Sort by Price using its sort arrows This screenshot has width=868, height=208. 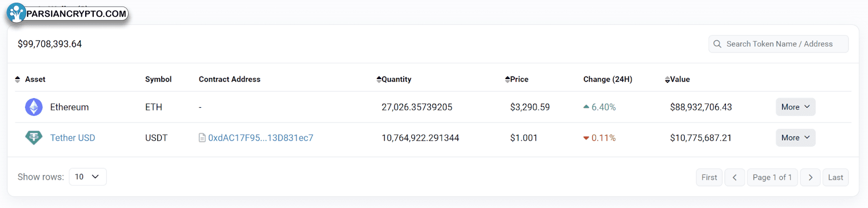507,79
